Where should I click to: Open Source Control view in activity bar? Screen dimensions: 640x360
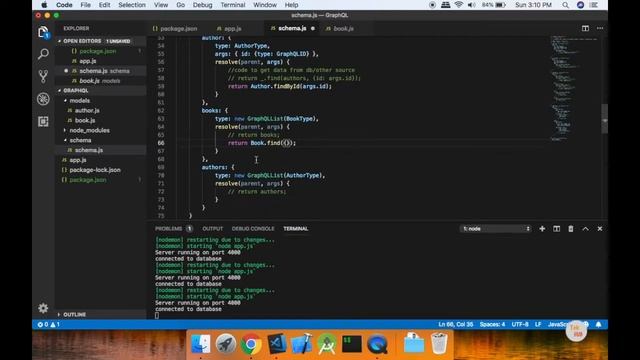43,76
